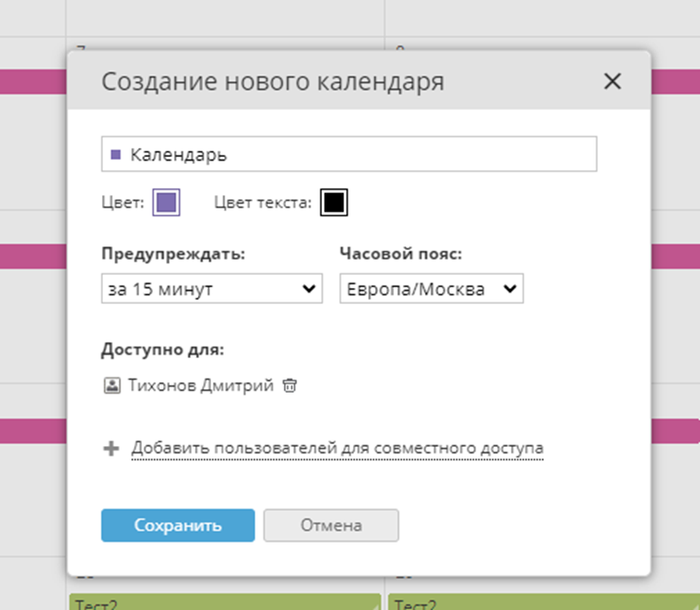Click the 'Создание нового календаря' dialog title

272,82
